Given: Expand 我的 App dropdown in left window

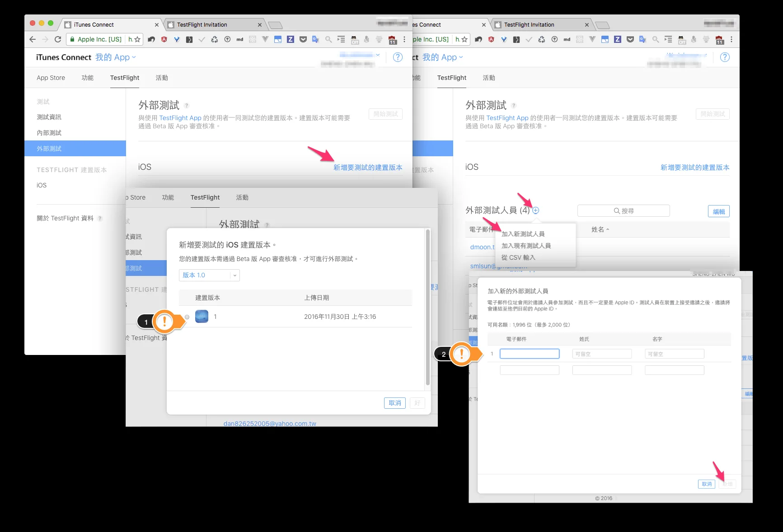Looking at the screenshot, I should 115,57.
